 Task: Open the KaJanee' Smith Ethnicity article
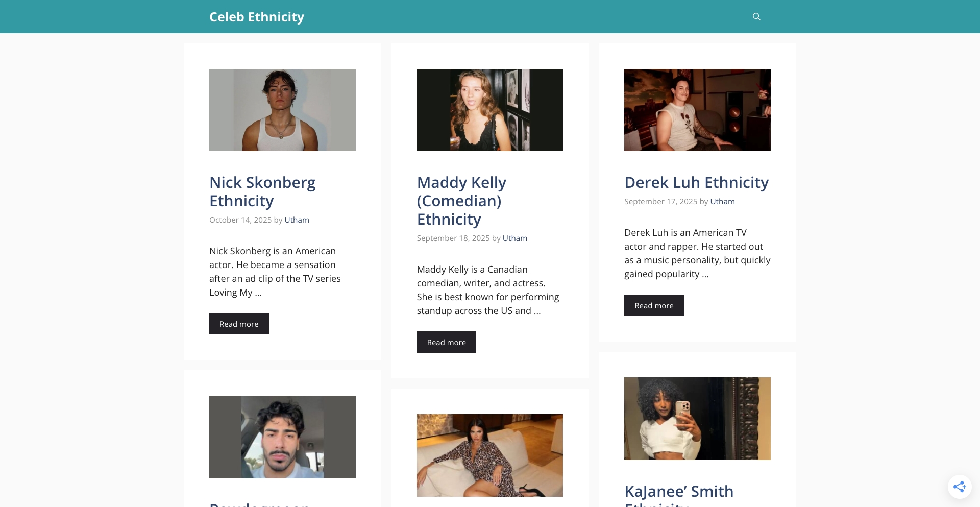(679, 491)
